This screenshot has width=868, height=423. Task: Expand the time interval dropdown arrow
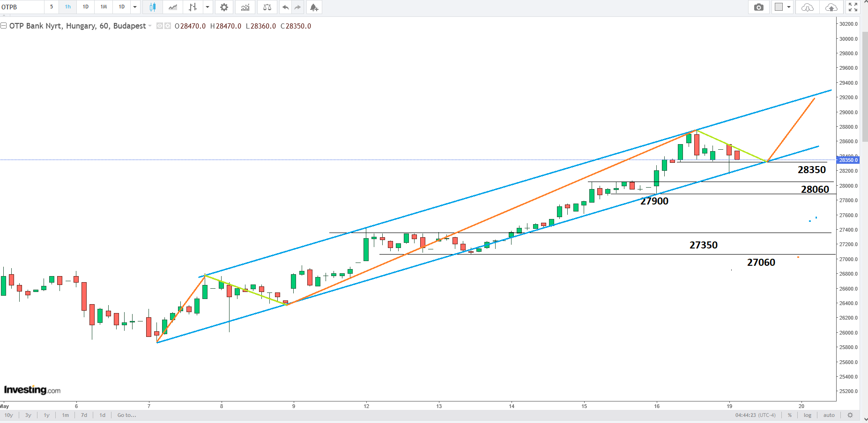click(135, 7)
